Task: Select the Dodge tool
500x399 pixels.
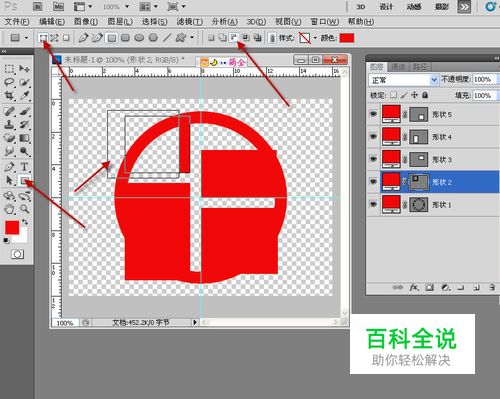Action: 24,151
